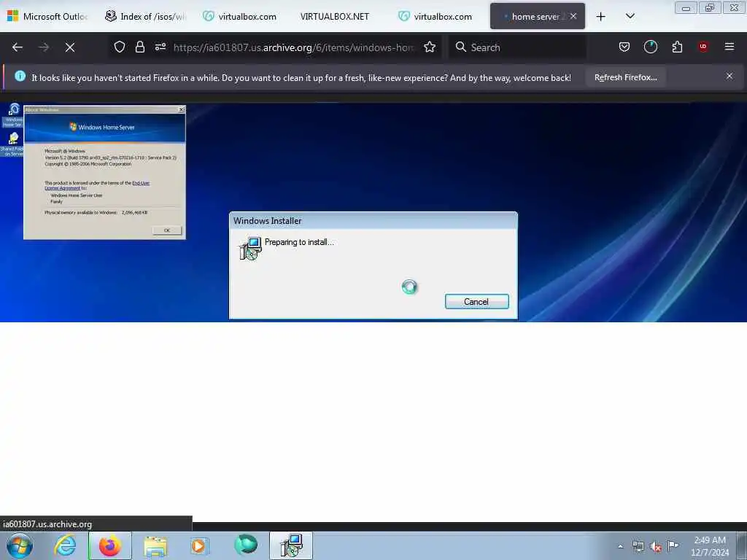The width and height of the screenshot is (747, 560).
Task: Click the Windows Home Server screenshot image
Action: (373, 212)
